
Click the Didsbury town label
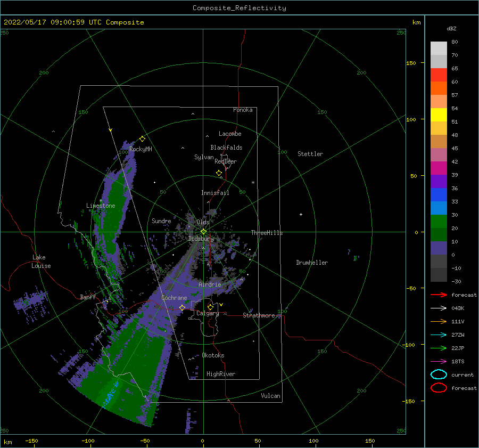pyautogui.click(x=201, y=239)
